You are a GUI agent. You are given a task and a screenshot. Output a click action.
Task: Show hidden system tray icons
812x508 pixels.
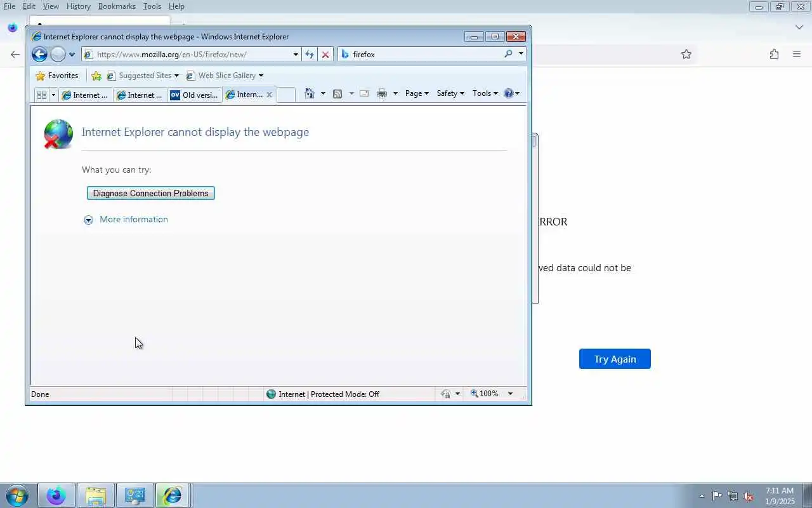(702, 497)
